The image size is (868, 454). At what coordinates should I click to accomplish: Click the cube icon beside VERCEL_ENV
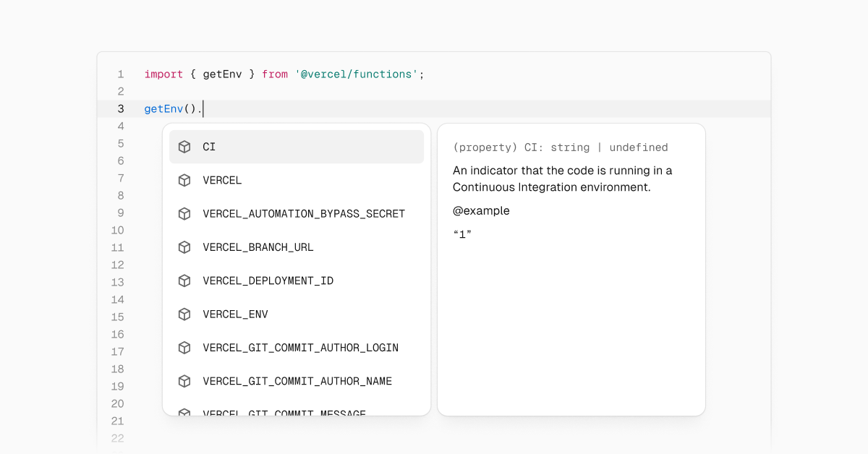click(184, 314)
